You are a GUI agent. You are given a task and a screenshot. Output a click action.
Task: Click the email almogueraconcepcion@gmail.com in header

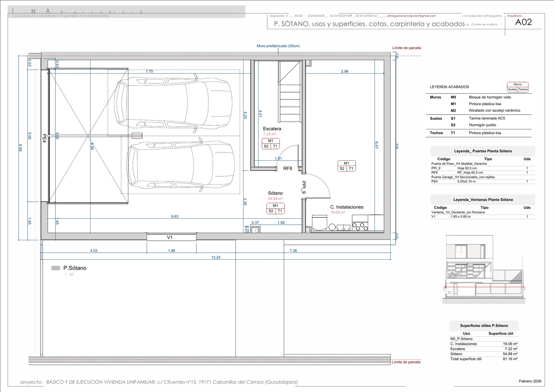(x=411, y=16)
